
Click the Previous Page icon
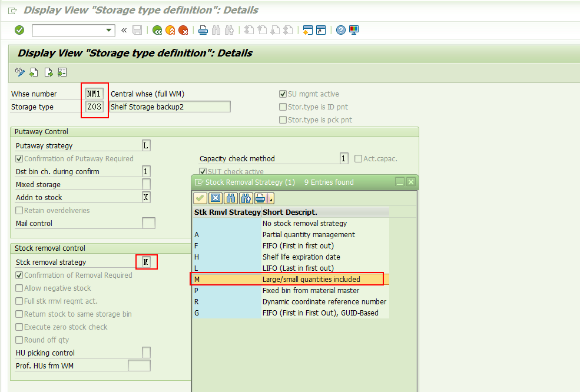point(262,31)
